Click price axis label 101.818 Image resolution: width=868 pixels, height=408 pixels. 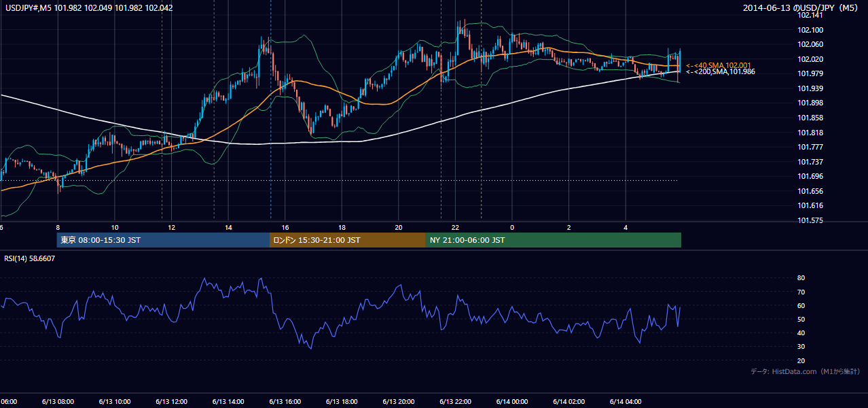[x=810, y=133]
